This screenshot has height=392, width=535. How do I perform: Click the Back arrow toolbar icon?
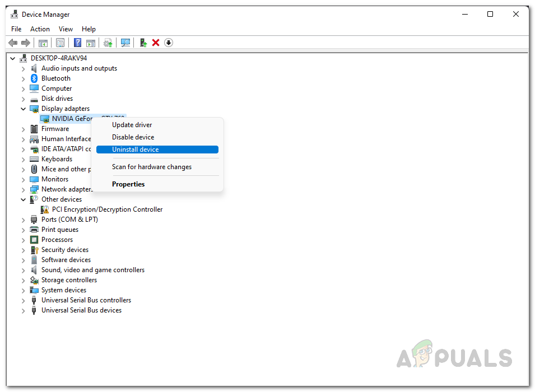click(x=13, y=43)
